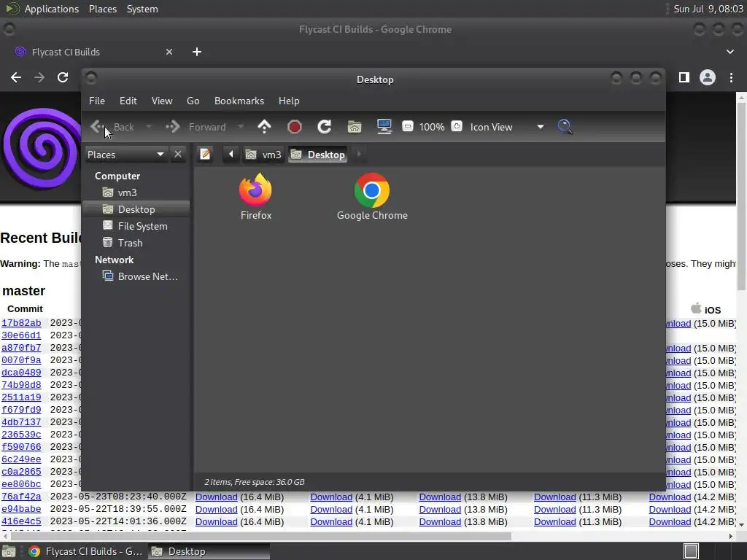Click workspace switcher in bottom panel
This screenshot has height=560, width=747.
pos(691,551)
